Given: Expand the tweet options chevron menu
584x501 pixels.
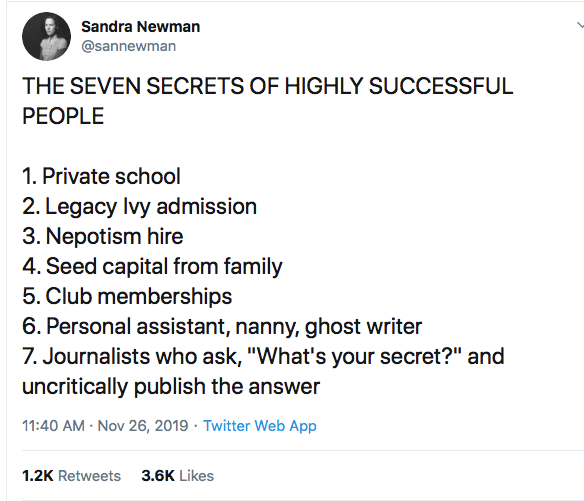Looking at the screenshot, I should point(580,25).
